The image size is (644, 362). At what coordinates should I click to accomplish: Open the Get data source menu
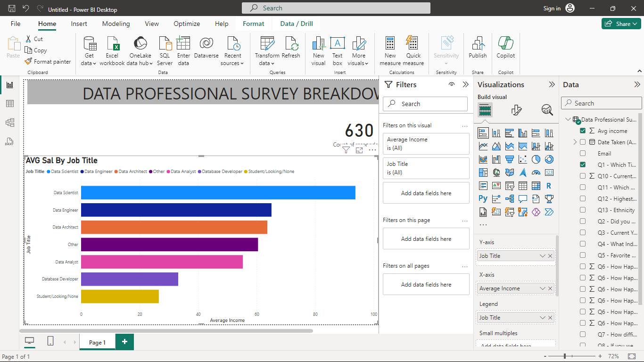[89, 51]
